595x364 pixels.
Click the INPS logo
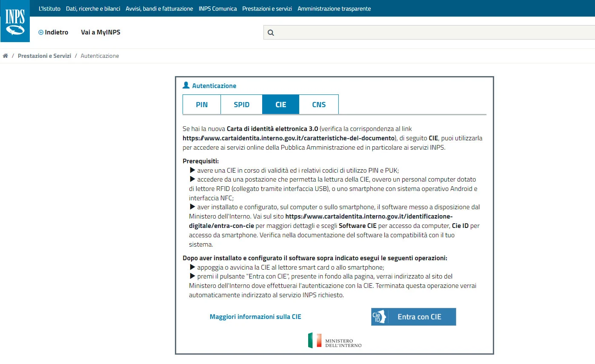click(x=15, y=21)
